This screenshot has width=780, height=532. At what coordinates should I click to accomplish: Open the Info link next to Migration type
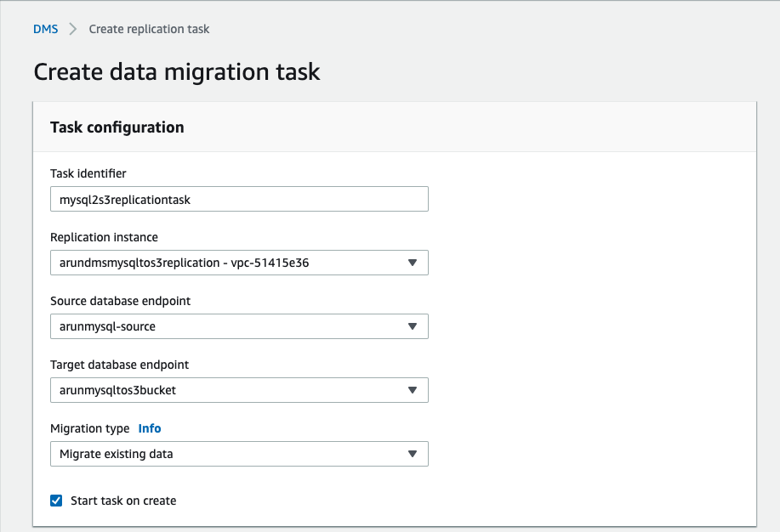tap(150, 428)
